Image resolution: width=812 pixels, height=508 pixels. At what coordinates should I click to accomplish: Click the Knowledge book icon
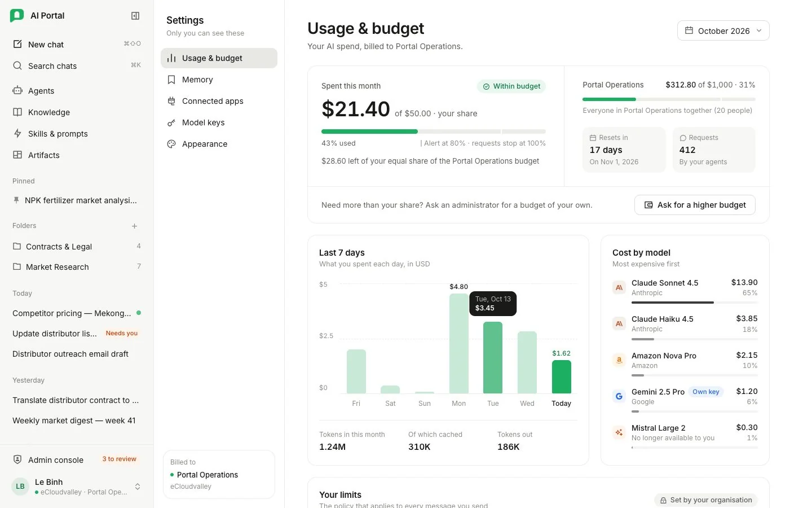click(17, 112)
